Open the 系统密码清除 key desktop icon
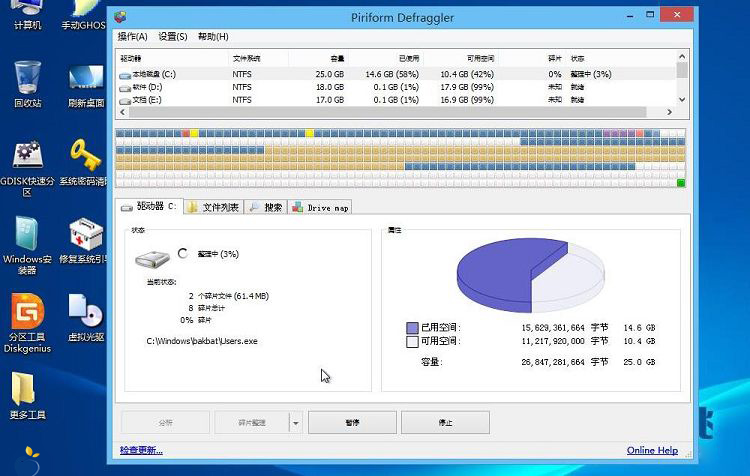 [x=85, y=163]
